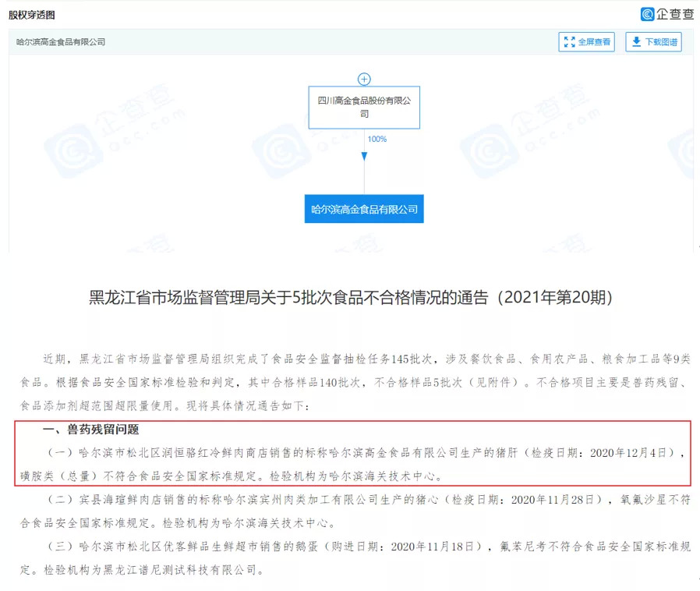Click the paragraph (二) about 宾县海瑄鲜肉店
This screenshot has width=700, height=591.
pyautogui.click(x=355, y=511)
